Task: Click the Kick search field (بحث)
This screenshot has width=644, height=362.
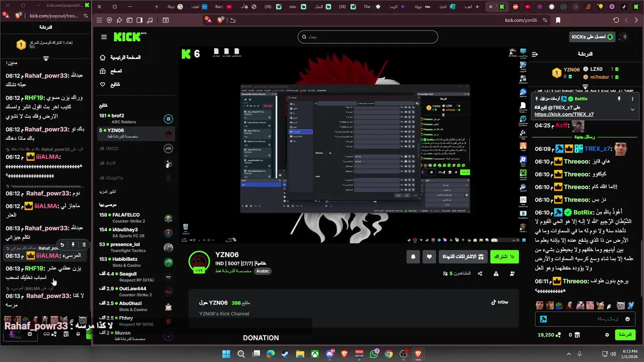Action: pyautogui.click(x=368, y=37)
